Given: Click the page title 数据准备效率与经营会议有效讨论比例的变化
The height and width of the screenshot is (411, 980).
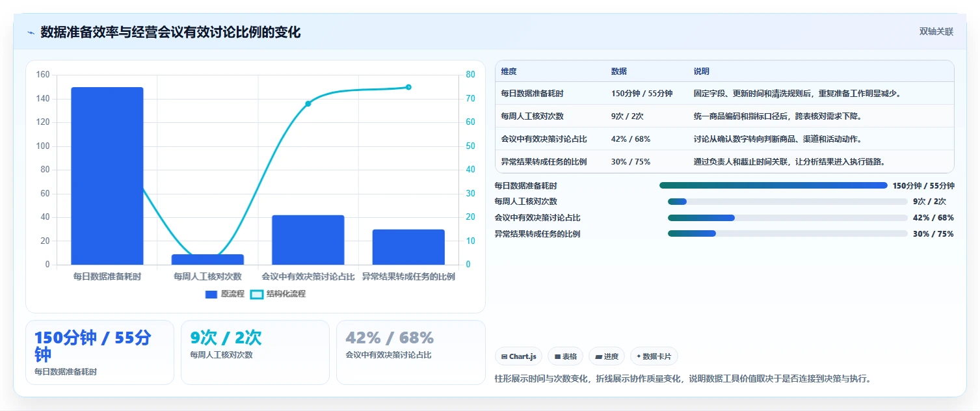Looking at the screenshot, I should point(170,33).
